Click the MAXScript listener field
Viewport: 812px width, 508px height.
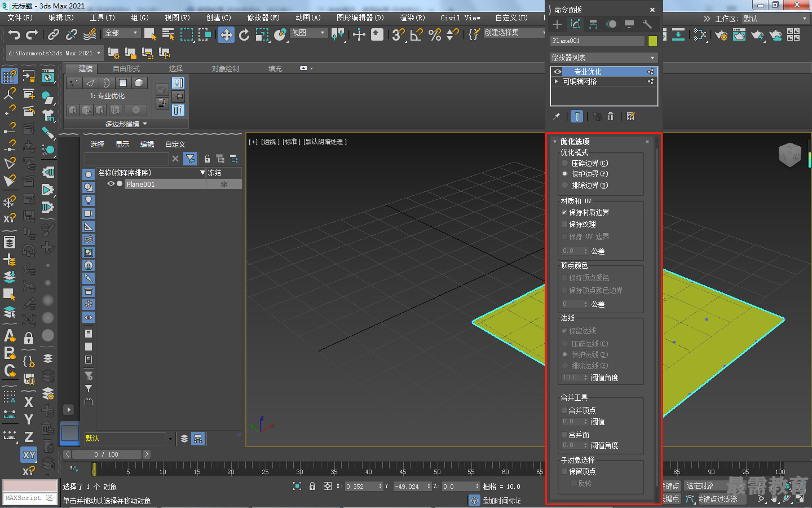[x=30, y=498]
